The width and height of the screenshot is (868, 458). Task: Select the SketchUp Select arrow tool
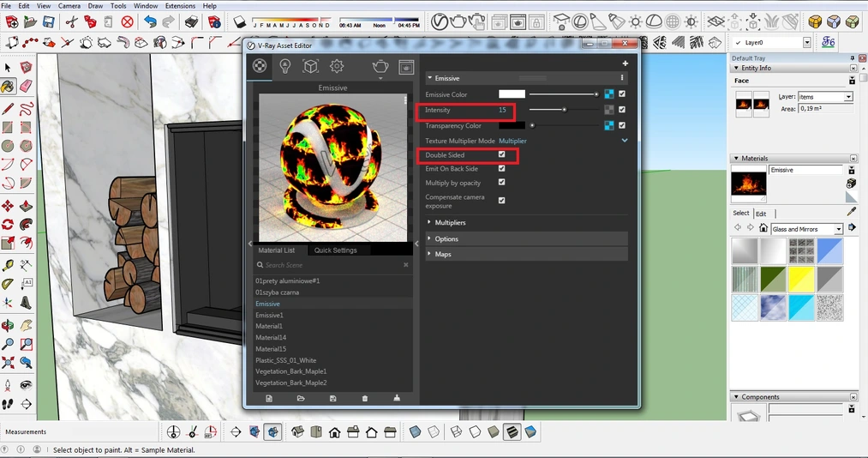(x=8, y=68)
